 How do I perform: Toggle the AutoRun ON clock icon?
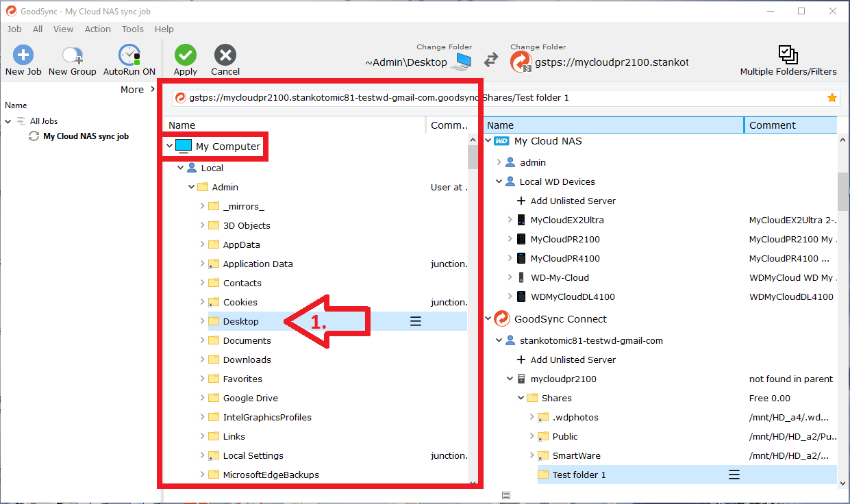coord(129,55)
